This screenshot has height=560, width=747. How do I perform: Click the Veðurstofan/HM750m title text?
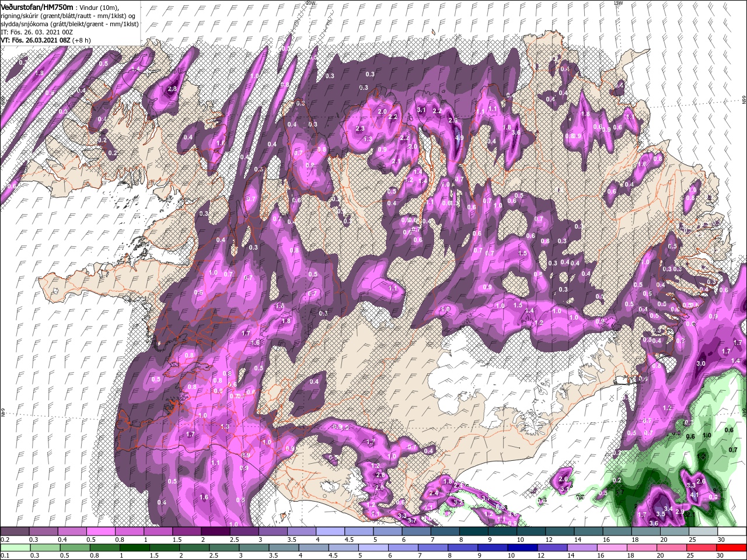coord(37,7)
